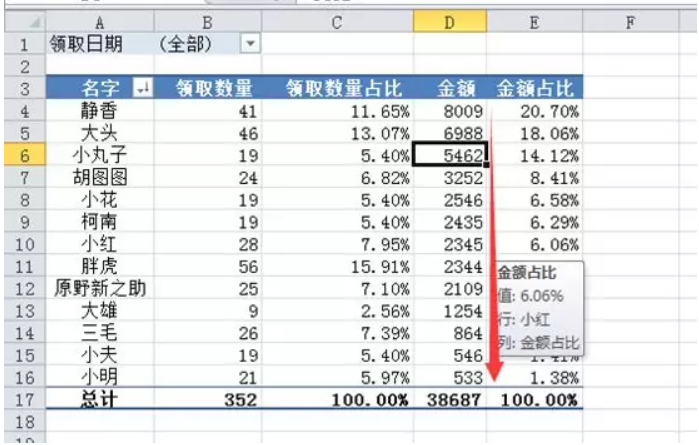Click the 领取日期 cell
The image size is (699, 445).
pyautogui.click(x=100, y=44)
